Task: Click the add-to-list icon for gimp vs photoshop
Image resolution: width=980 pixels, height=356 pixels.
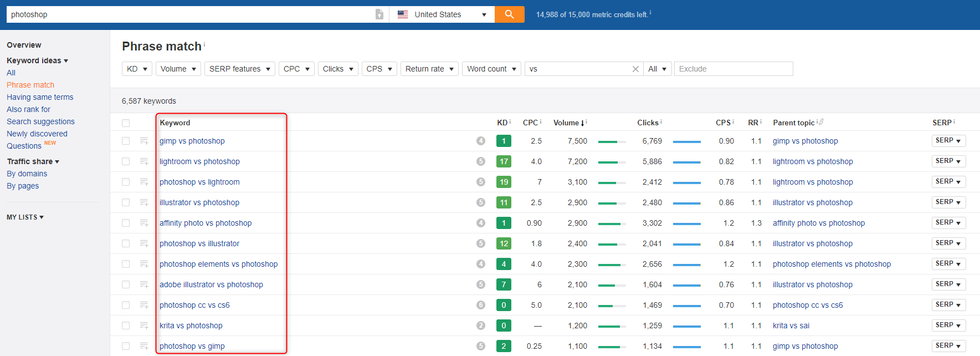Action: click(144, 141)
